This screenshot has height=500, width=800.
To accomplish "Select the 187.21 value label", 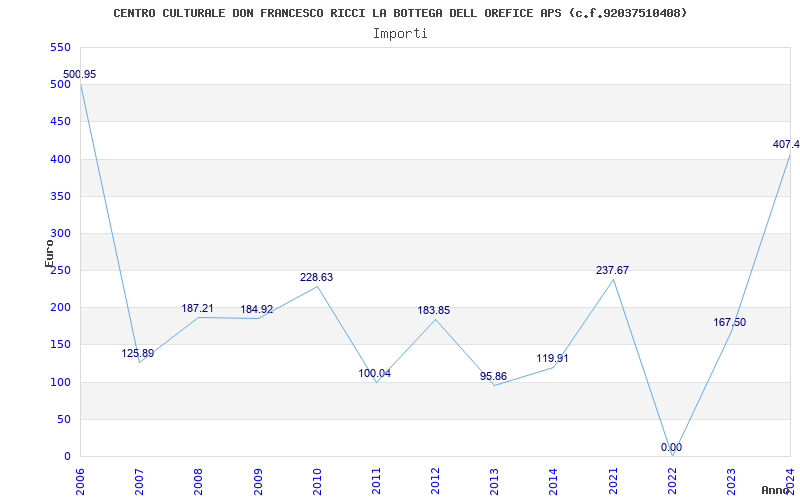I will 197,309.
